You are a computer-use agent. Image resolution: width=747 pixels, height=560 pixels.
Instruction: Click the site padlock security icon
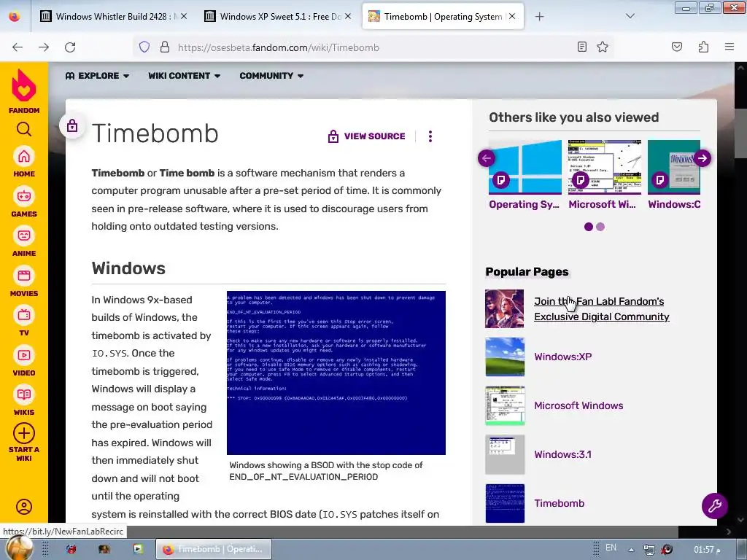pos(165,47)
